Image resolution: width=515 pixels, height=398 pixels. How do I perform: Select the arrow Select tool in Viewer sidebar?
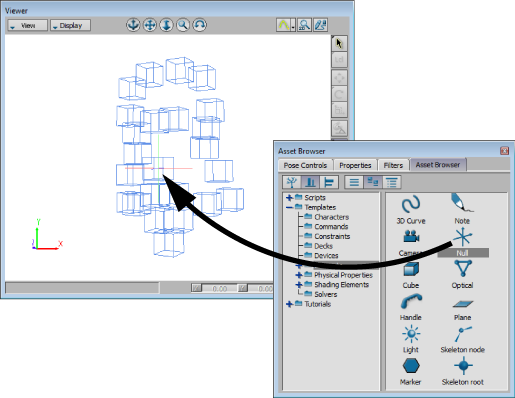[339, 44]
